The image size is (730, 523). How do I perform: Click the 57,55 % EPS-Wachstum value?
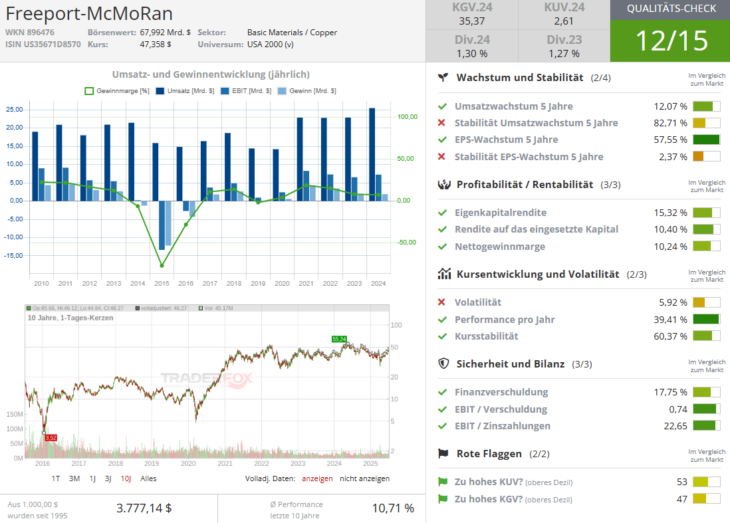point(670,140)
